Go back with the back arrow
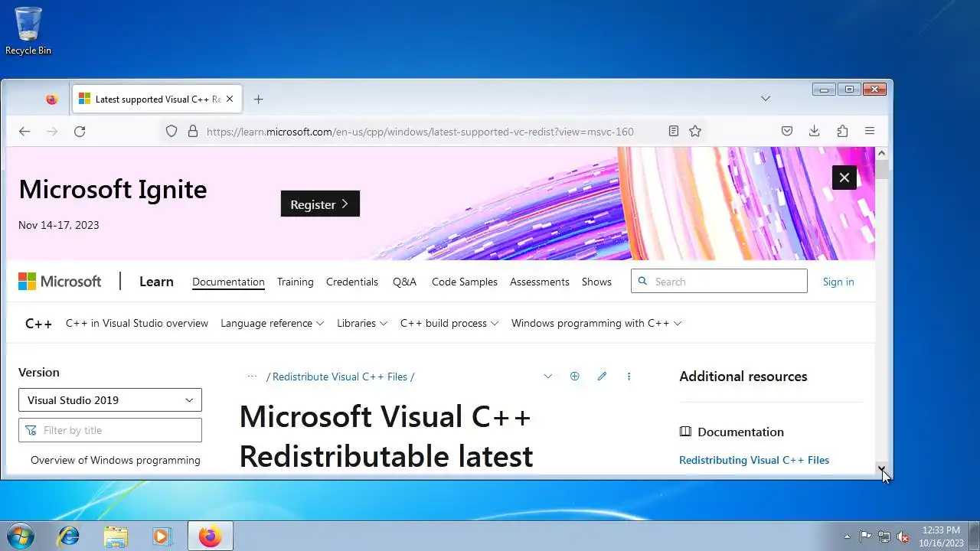This screenshot has height=551, width=980. point(24,132)
